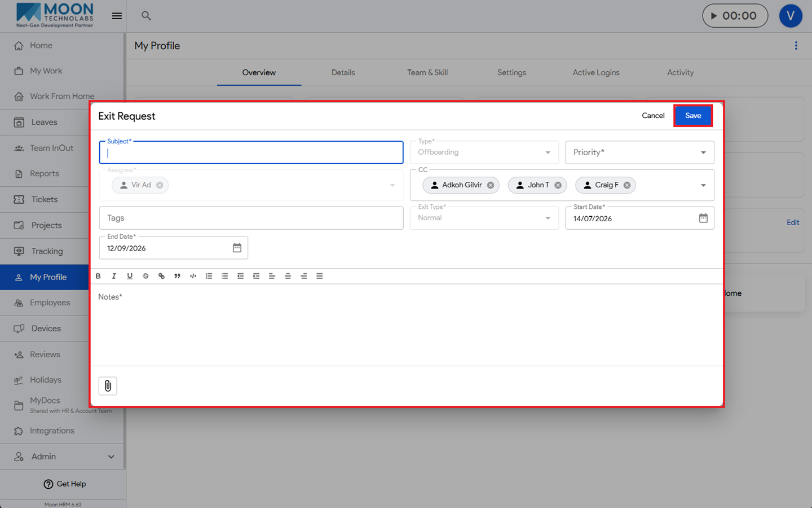812x508 pixels.
Task: Increase indent in notes editor
Action: click(256, 276)
